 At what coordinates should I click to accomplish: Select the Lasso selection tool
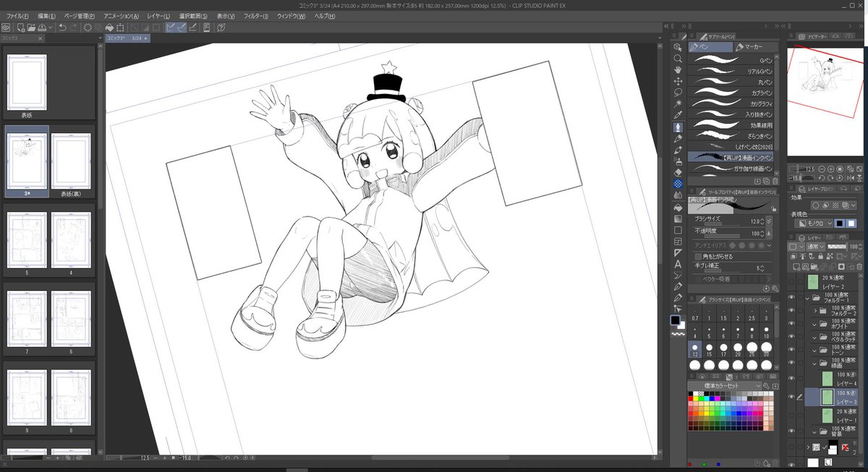678,93
